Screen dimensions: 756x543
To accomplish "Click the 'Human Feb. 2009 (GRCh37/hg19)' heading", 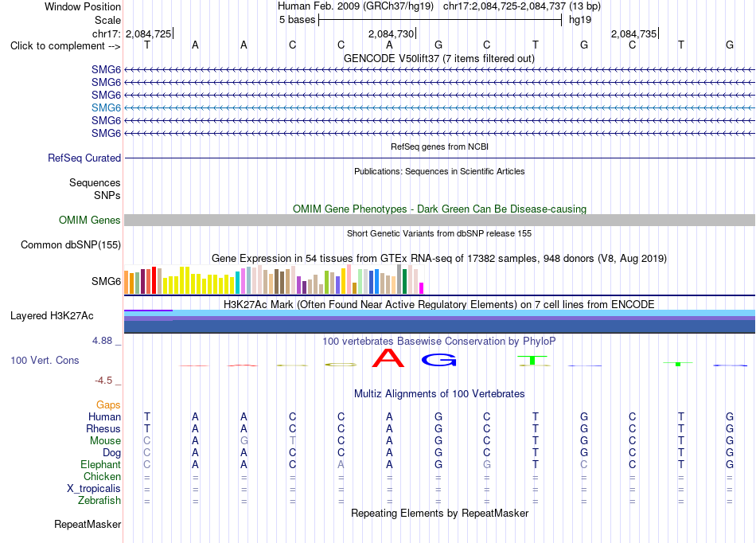I will point(356,6).
